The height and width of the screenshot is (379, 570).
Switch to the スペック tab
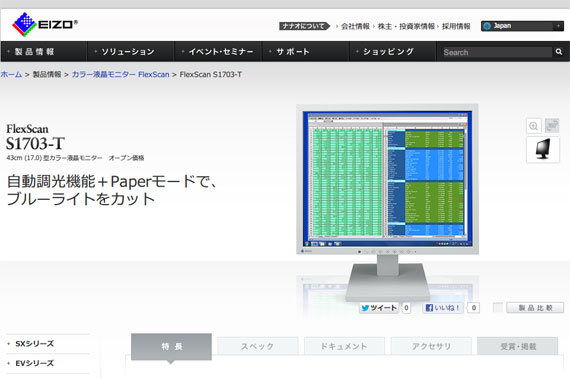coord(257,346)
